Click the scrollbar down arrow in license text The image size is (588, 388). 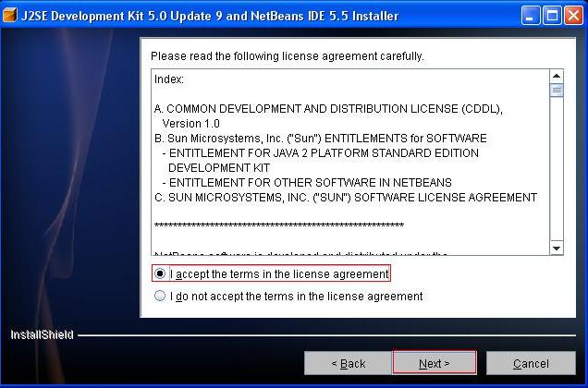[557, 248]
